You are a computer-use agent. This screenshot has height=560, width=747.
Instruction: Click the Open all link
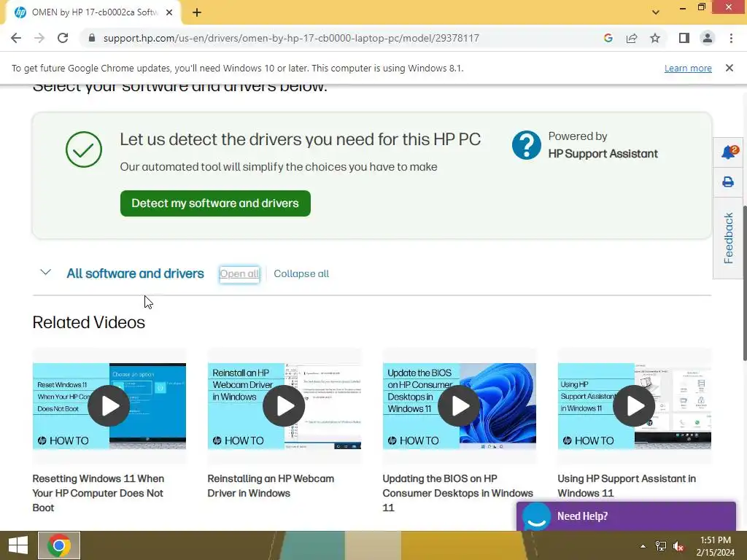[239, 274]
